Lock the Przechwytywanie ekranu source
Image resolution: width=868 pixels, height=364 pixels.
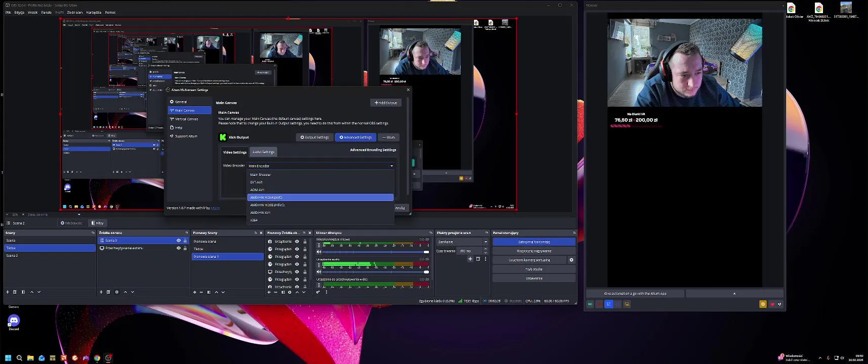click(x=185, y=248)
